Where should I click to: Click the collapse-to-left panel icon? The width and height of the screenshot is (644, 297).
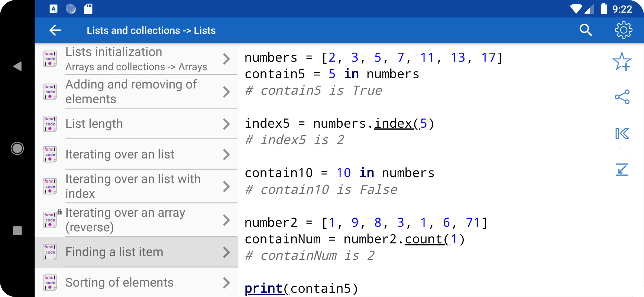pyautogui.click(x=622, y=133)
